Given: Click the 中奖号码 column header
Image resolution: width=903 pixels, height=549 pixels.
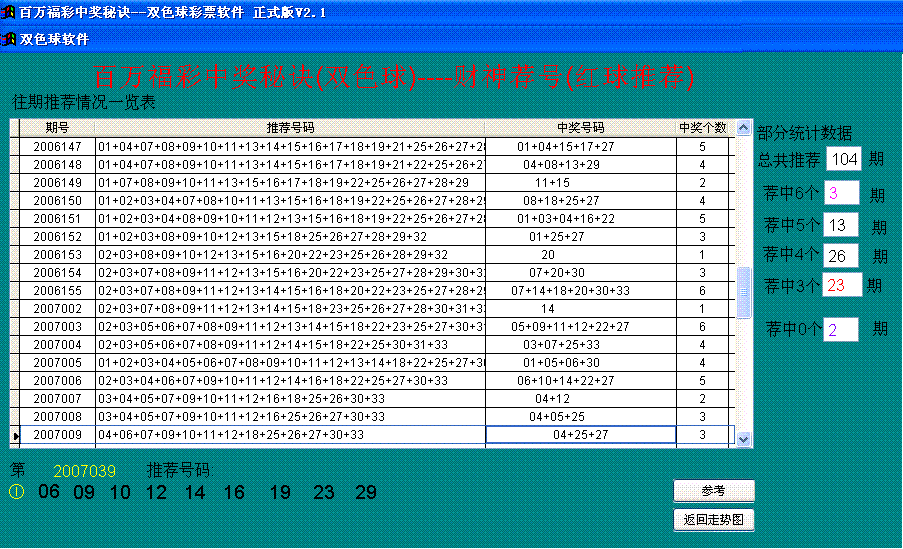Looking at the screenshot, I should [580, 128].
